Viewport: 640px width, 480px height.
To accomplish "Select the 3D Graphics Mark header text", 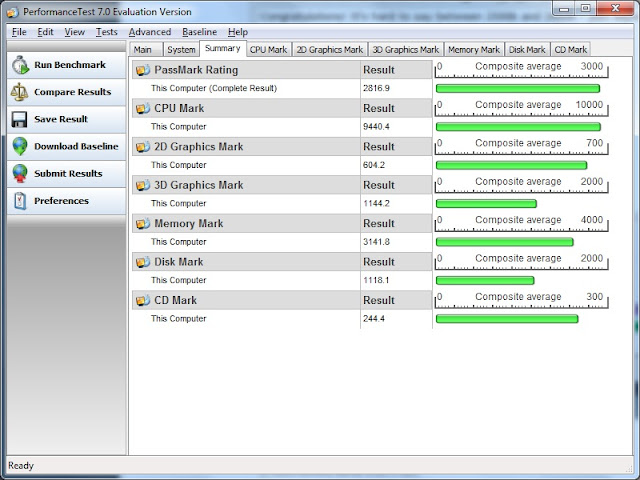I will 199,185.
